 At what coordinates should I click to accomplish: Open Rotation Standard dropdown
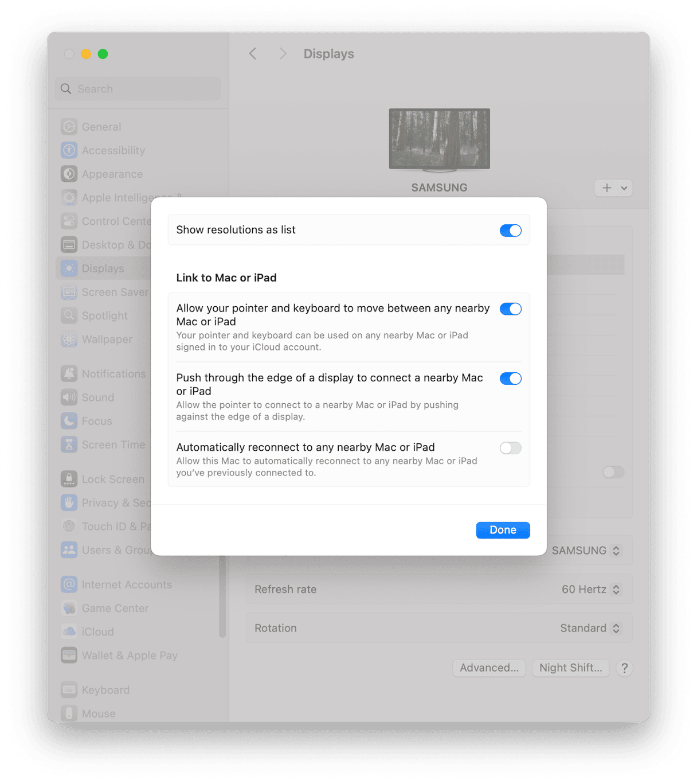pos(590,628)
